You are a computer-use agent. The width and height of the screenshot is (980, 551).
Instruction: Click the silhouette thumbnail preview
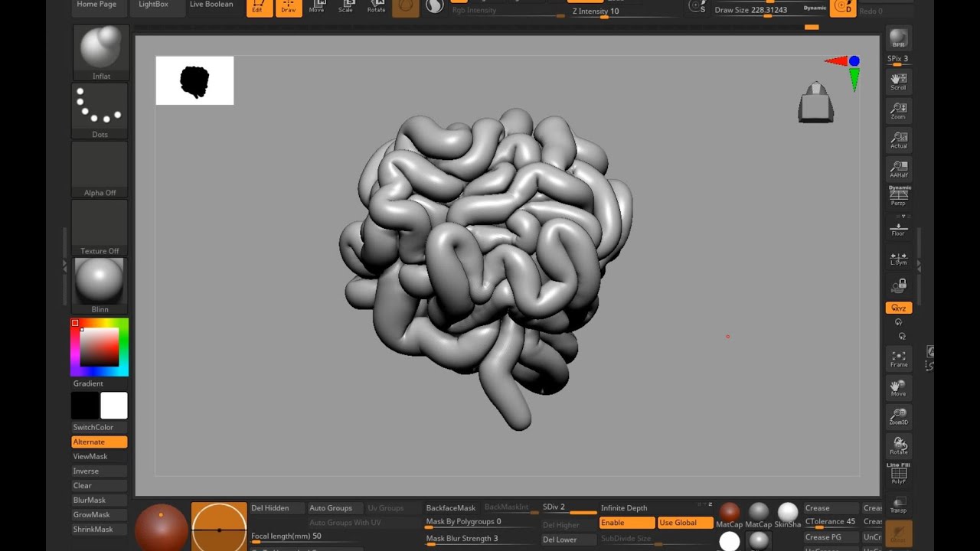pyautogui.click(x=195, y=80)
